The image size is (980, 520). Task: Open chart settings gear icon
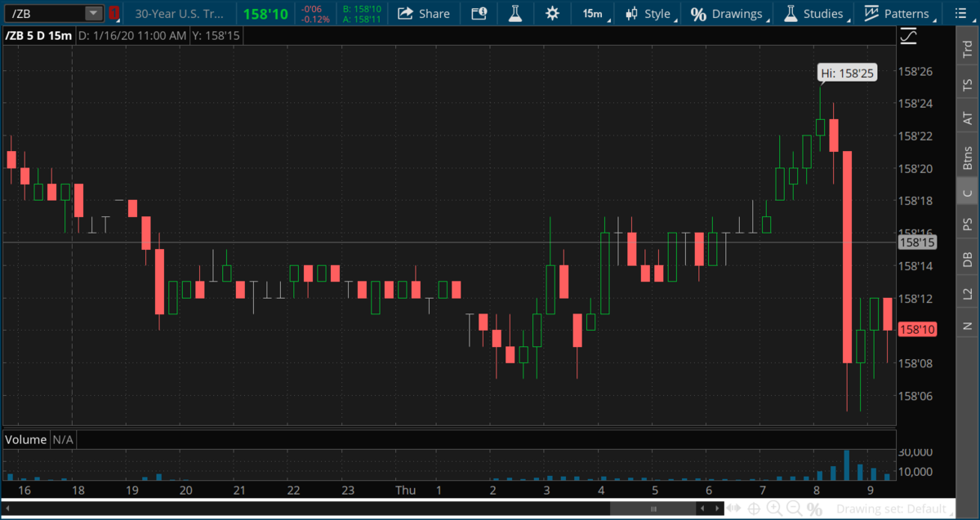coord(553,13)
